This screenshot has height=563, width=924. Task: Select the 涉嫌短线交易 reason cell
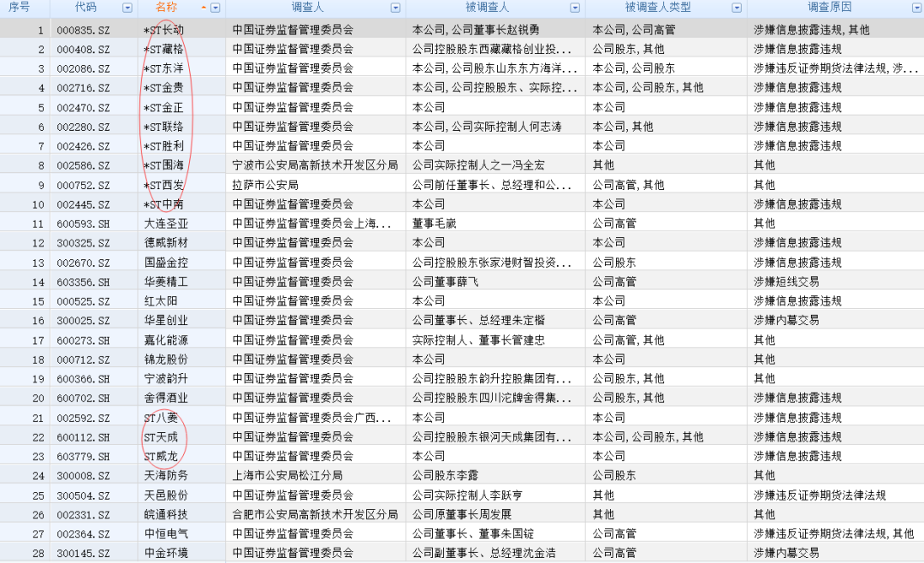coord(785,281)
